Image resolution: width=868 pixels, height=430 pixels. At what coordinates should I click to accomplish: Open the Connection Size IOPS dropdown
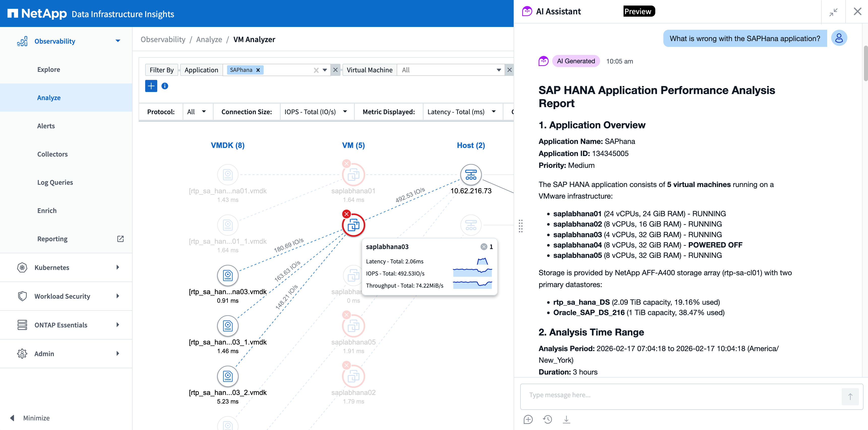pos(315,112)
